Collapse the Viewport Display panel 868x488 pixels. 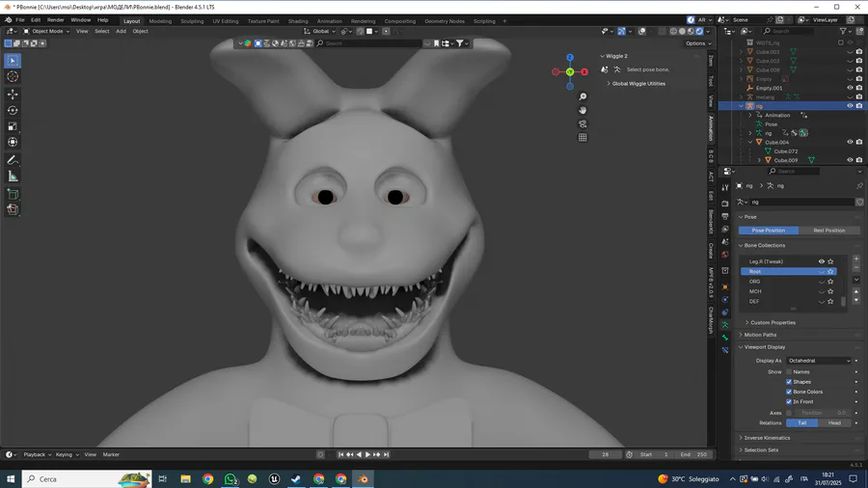(764, 347)
